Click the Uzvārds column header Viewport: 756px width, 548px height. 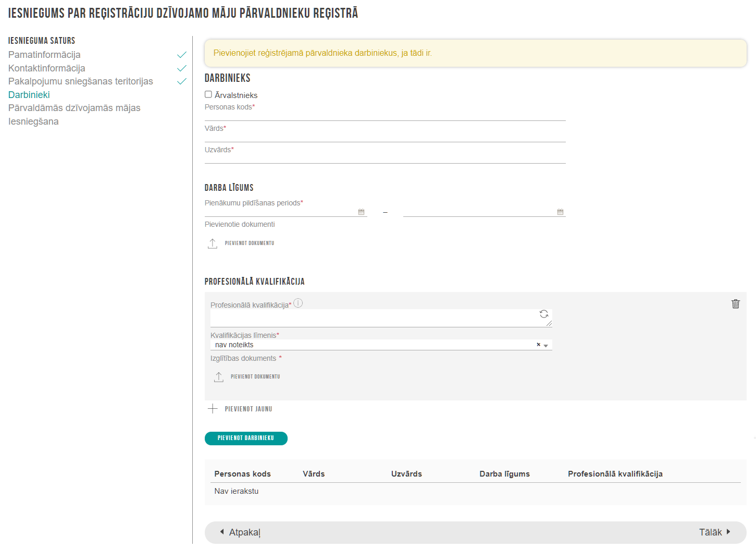[406, 474]
